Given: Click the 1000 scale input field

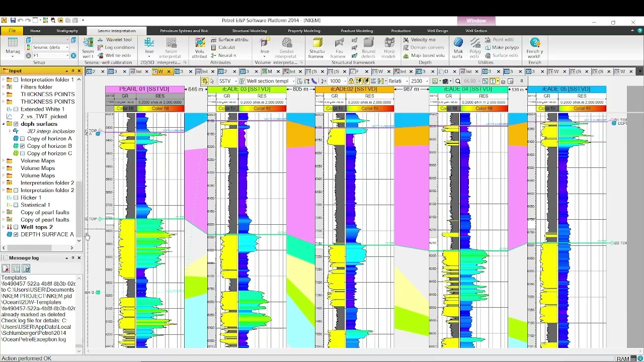Looking at the screenshot, I should coord(336,81).
